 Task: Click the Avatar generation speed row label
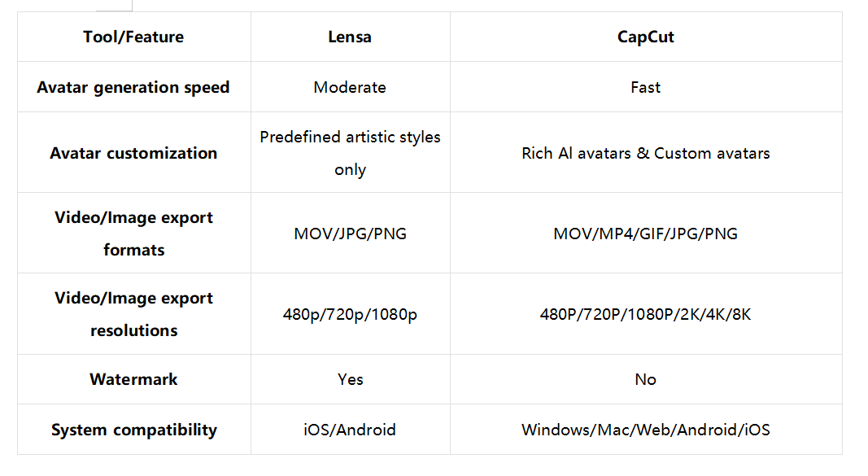click(x=133, y=87)
